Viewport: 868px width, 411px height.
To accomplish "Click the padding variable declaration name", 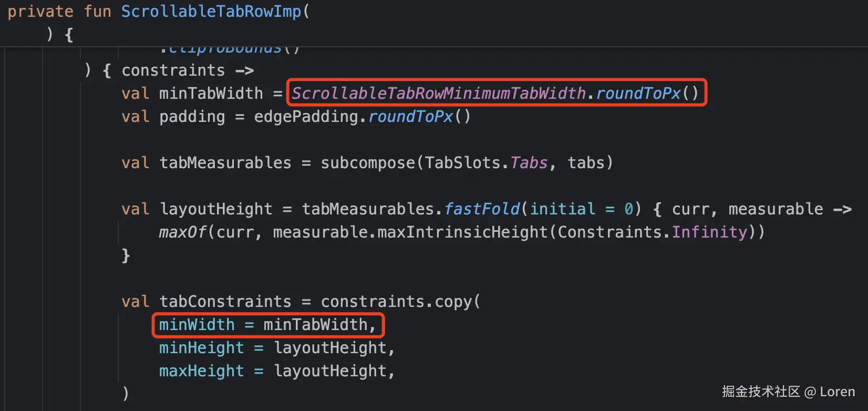I will coord(192,117).
